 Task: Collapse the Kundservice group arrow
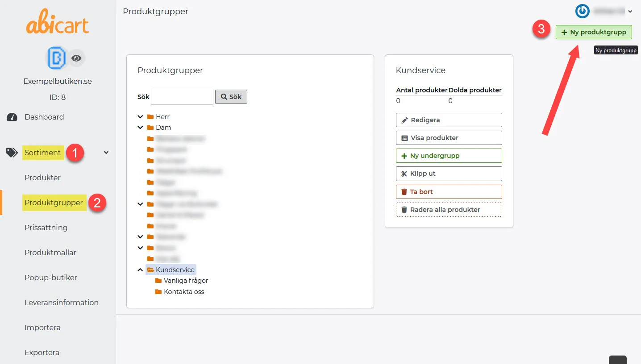point(141,270)
